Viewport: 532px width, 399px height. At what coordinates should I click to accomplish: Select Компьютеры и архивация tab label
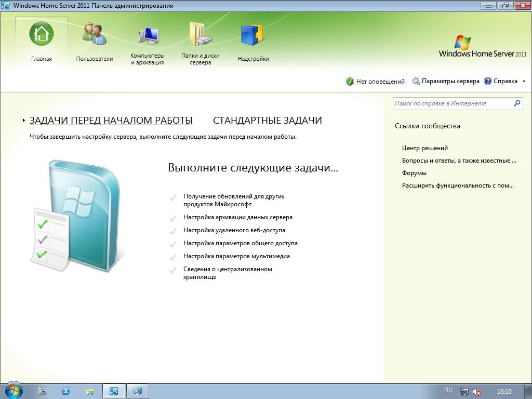pyautogui.click(x=147, y=59)
